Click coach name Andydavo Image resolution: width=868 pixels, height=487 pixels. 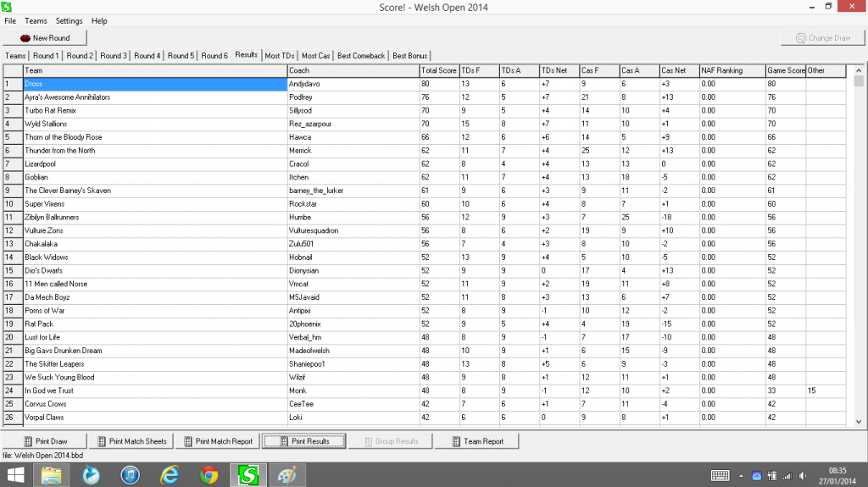(x=304, y=84)
